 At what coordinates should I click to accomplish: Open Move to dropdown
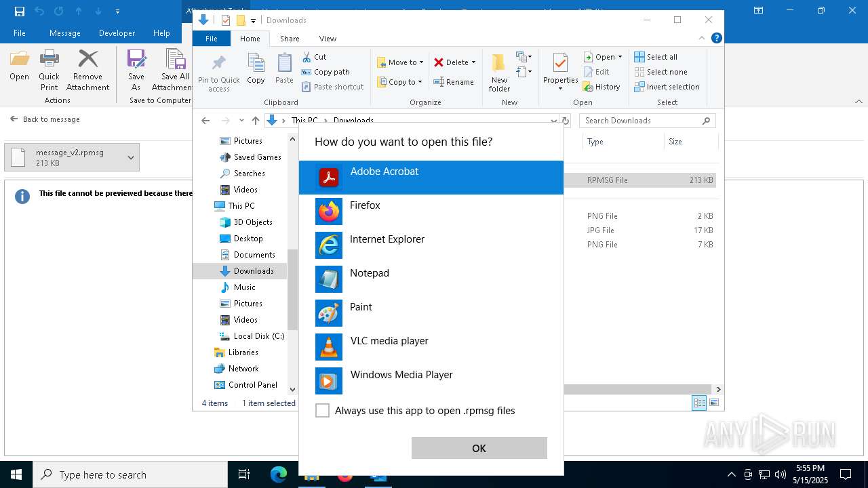[400, 62]
